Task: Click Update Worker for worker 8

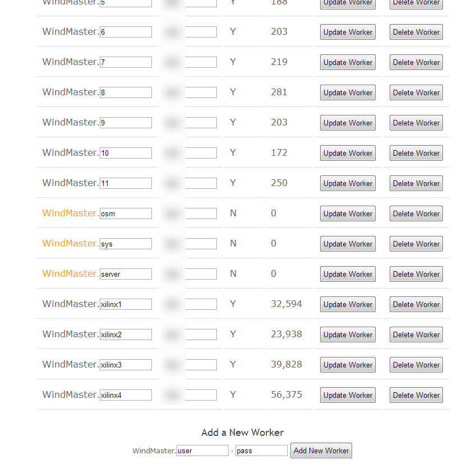Action: click(x=348, y=92)
